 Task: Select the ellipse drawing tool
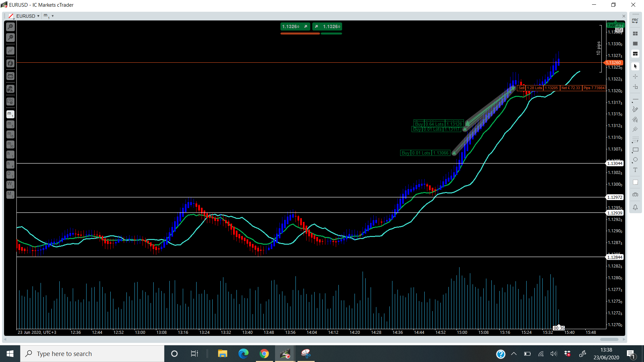point(635,160)
